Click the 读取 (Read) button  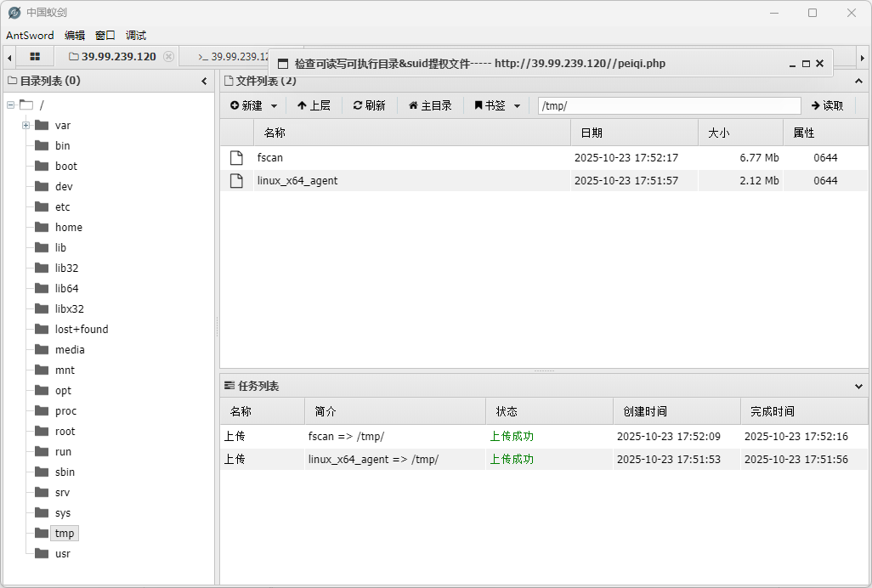(827, 105)
